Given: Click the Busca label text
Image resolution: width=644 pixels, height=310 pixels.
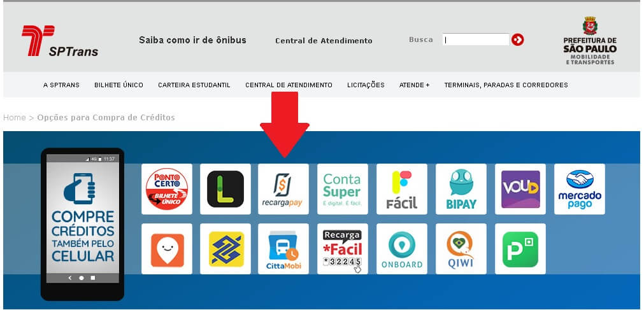Looking at the screenshot, I should tap(421, 40).
